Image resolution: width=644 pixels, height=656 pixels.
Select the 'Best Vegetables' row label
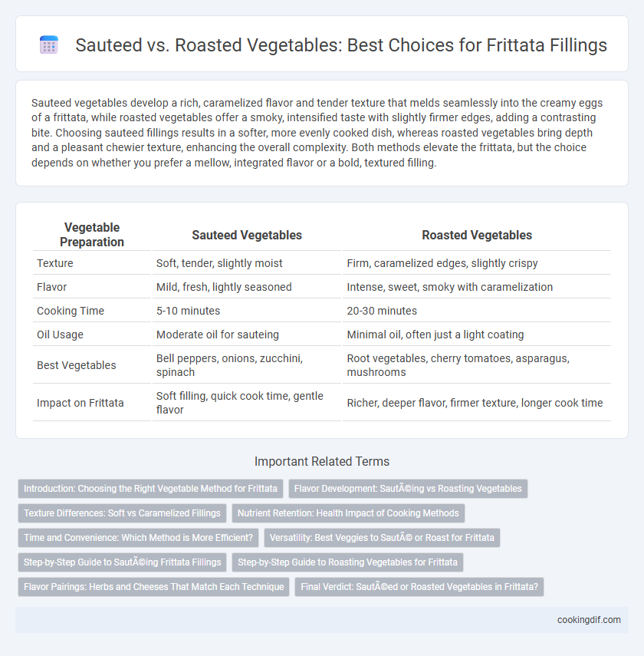click(x=77, y=365)
